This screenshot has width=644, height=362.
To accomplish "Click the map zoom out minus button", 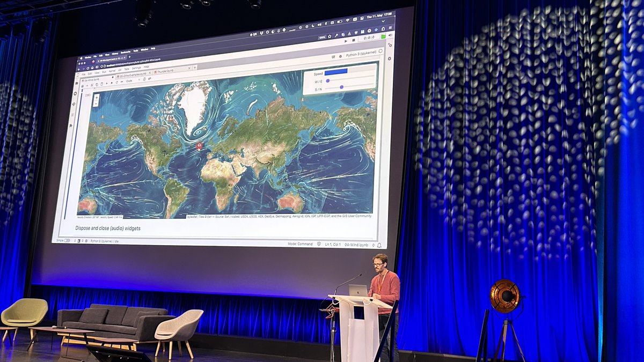I will (x=96, y=104).
